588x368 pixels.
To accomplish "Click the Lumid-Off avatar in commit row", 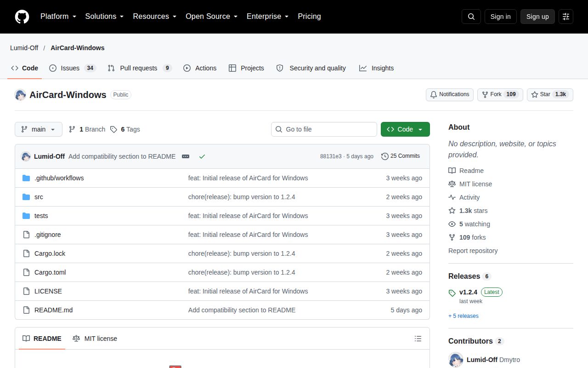I will coord(26,156).
